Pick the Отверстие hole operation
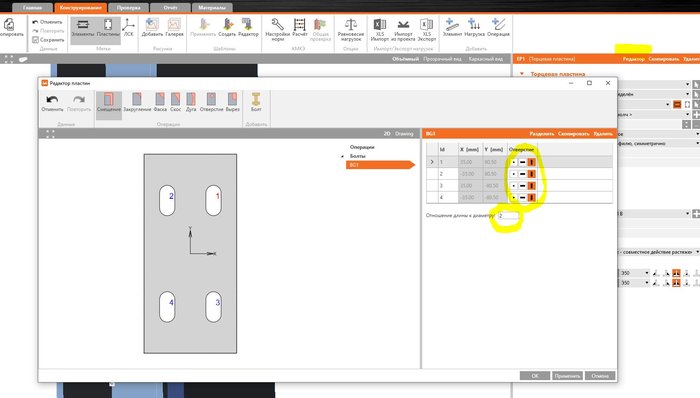This screenshot has height=398, width=700. coord(211,102)
